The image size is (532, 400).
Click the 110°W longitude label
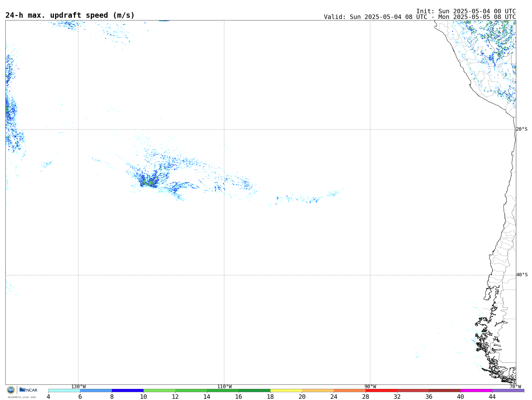pos(224,387)
